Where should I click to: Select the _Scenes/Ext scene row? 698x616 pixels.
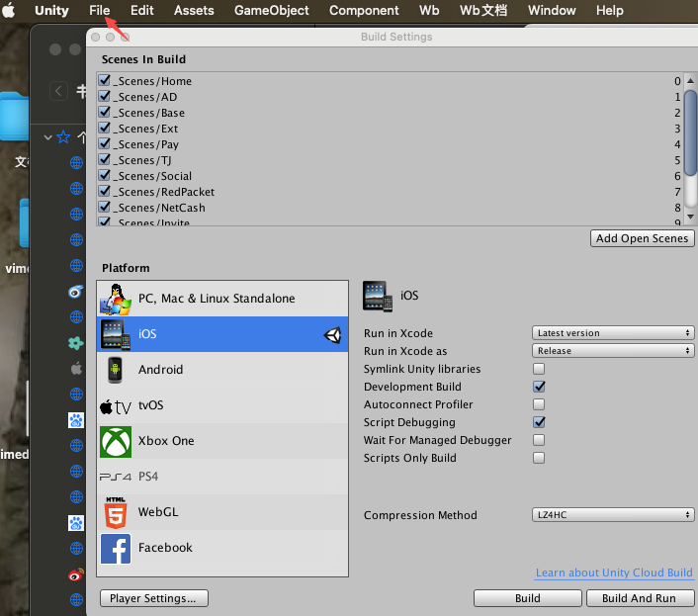[x=390, y=129]
